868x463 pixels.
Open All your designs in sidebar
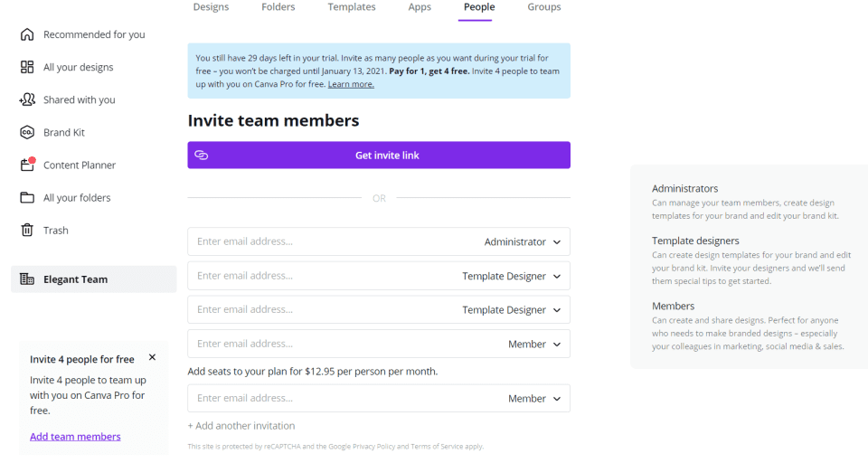pos(78,67)
